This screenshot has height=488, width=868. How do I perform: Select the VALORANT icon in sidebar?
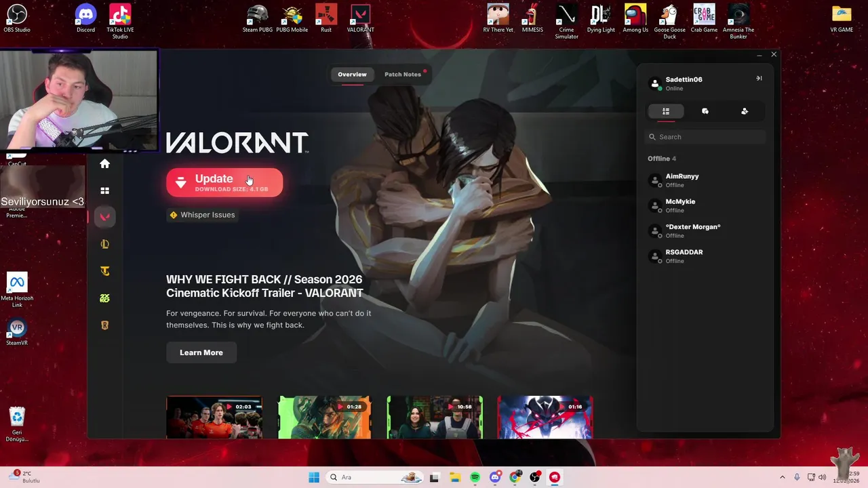(104, 217)
